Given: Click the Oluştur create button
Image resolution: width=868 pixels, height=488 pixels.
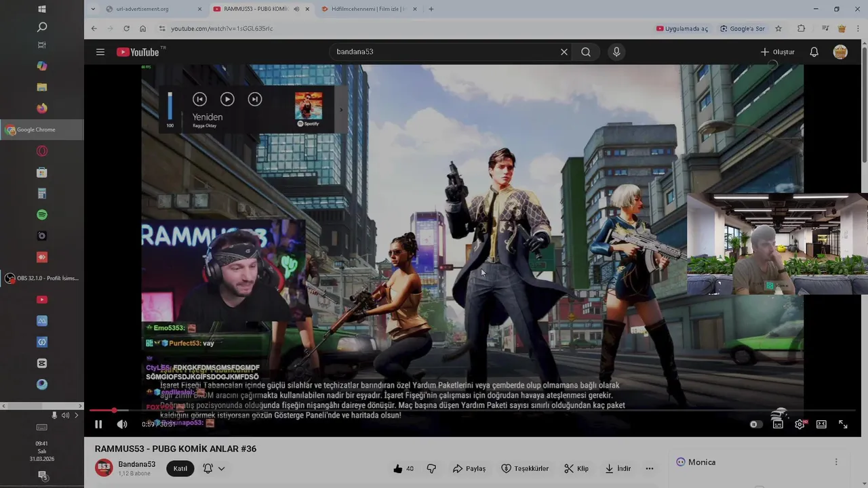Looking at the screenshot, I should 777,52.
